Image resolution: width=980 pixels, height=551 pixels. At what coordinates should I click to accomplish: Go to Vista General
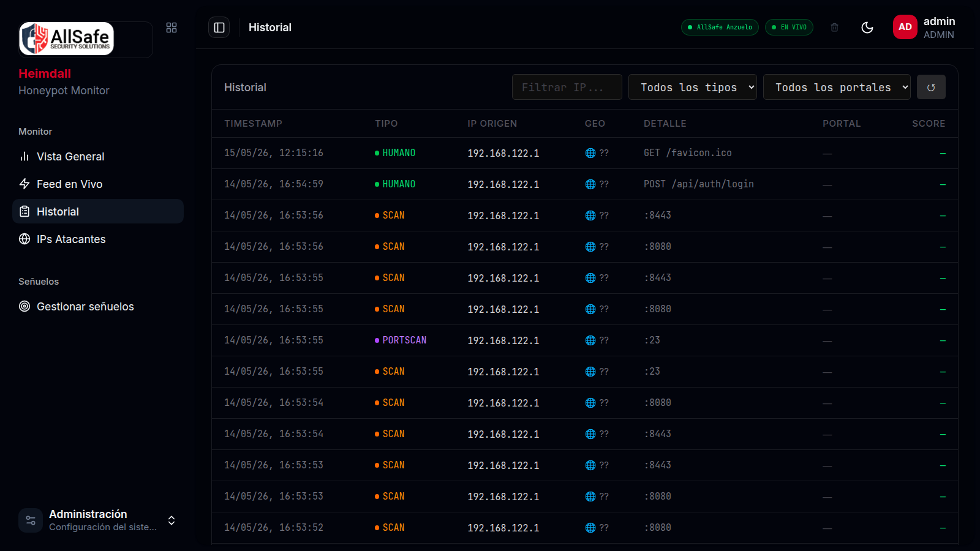98,157
